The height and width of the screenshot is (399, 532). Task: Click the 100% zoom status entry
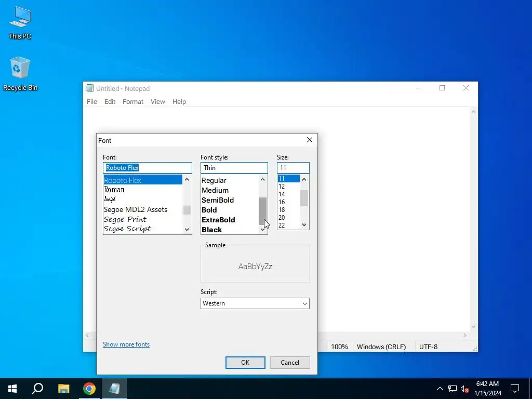click(x=339, y=347)
